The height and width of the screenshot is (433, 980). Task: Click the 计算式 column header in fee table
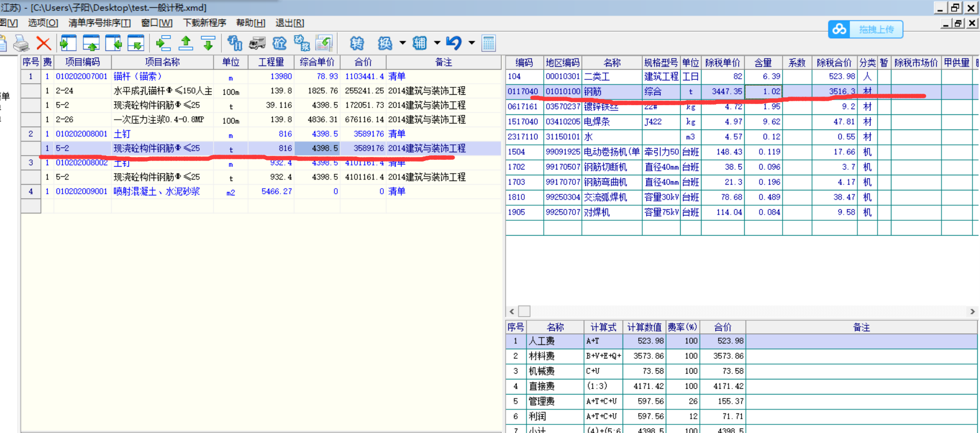(x=603, y=327)
